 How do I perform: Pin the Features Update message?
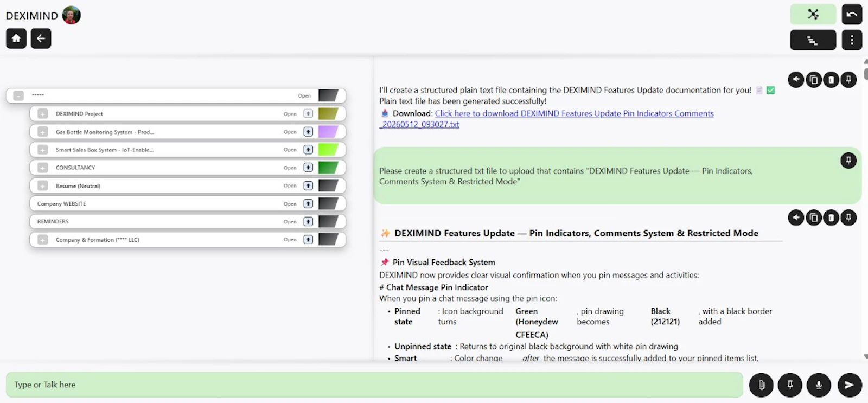tap(848, 218)
